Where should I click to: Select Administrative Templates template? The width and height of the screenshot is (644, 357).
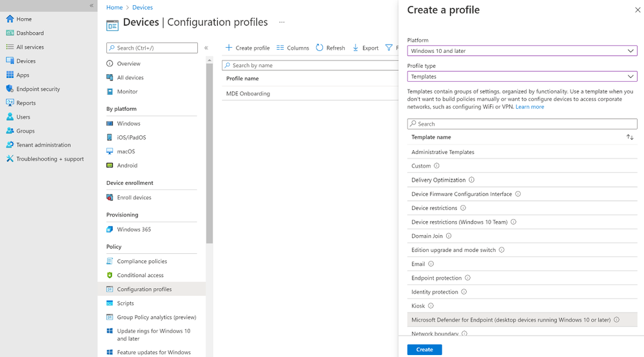point(522,152)
